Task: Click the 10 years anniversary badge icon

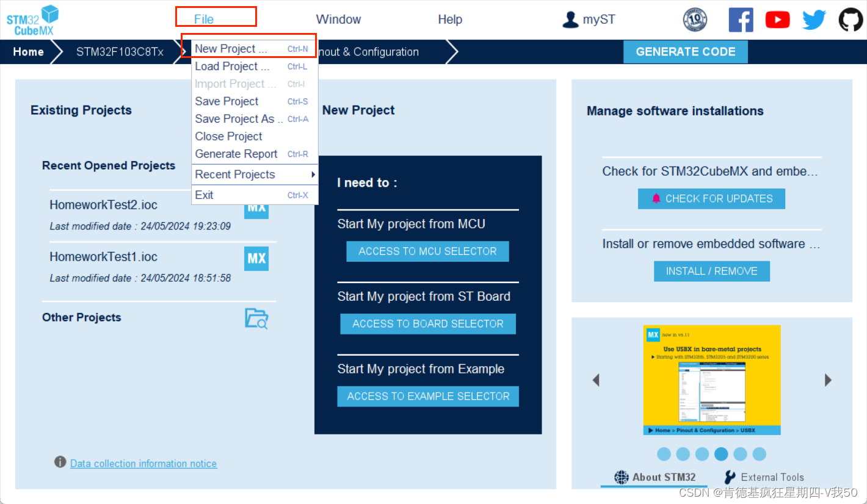Action: tap(695, 20)
